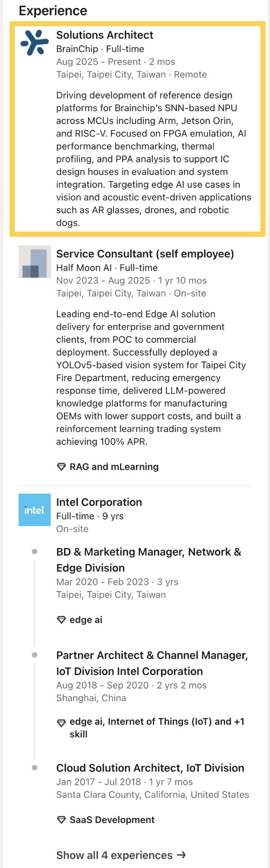Click timeline dot beside Cloud Solution Architect
This screenshot has width=270, height=868.
tap(34, 768)
